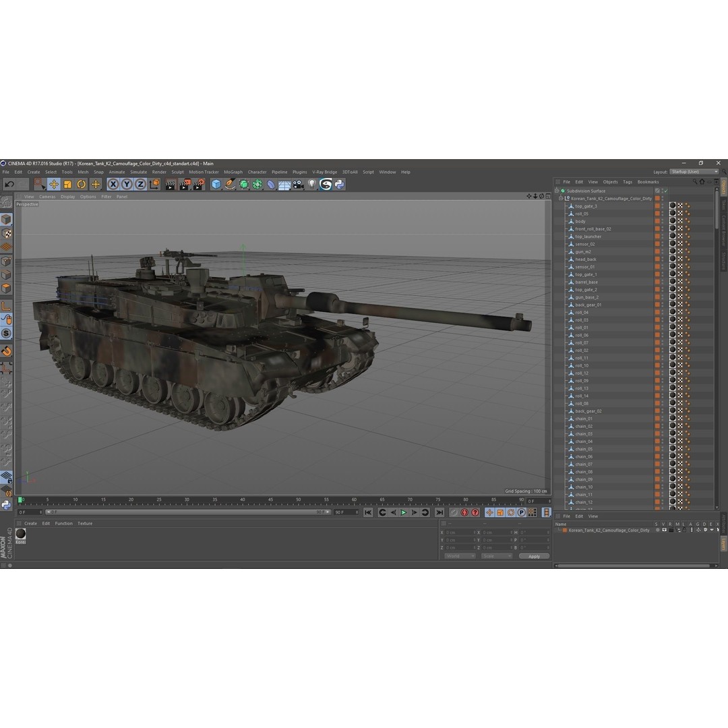This screenshot has width=728, height=728.
Task: Play the animation forward
Action: coord(404,512)
